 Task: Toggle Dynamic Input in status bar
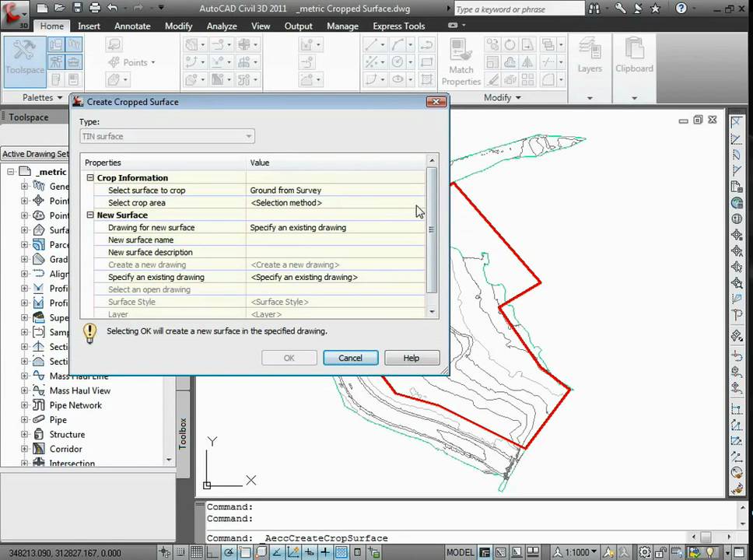point(310,552)
